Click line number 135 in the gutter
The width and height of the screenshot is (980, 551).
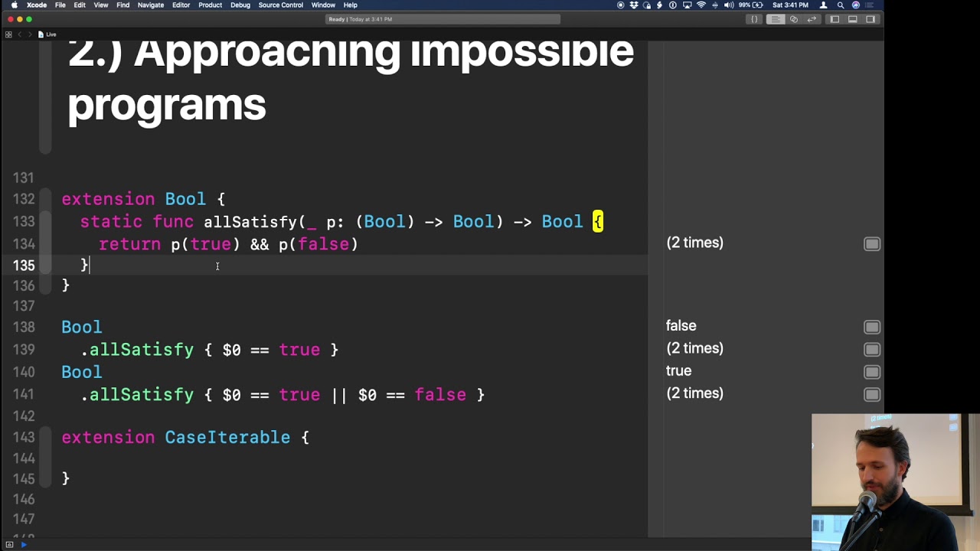click(x=24, y=265)
